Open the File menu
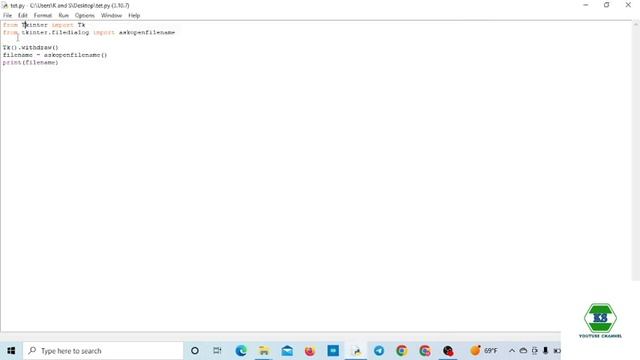 coord(7,16)
